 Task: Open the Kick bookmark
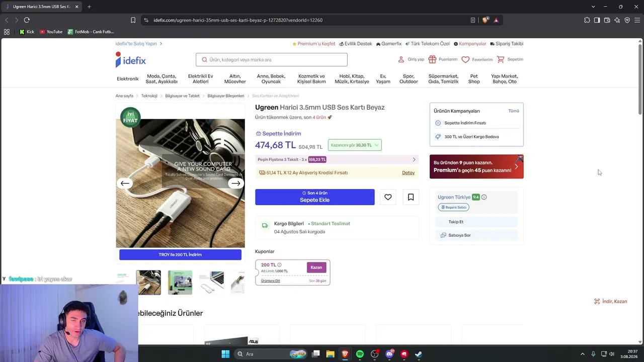[27, 32]
